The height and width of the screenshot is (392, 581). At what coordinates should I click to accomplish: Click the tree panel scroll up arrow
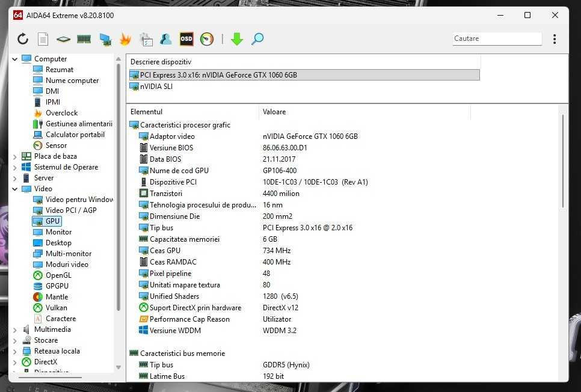[118, 59]
